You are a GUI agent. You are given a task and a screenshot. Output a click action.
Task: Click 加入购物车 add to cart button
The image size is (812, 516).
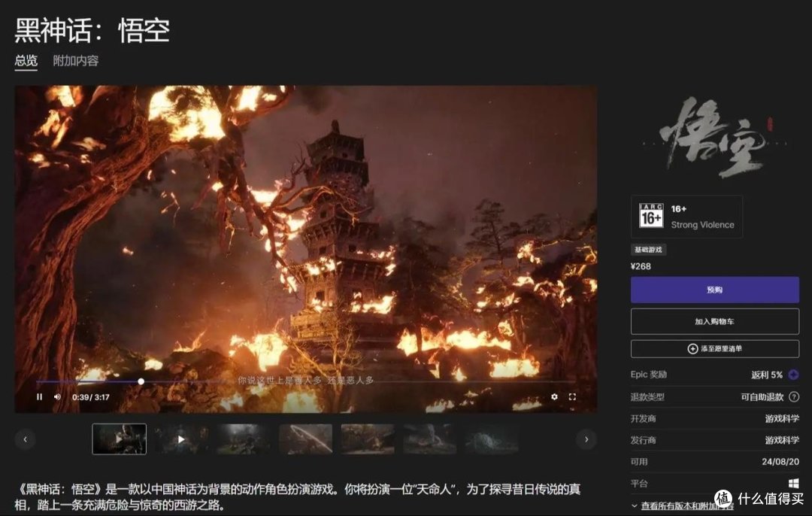[x=715, y=321]
